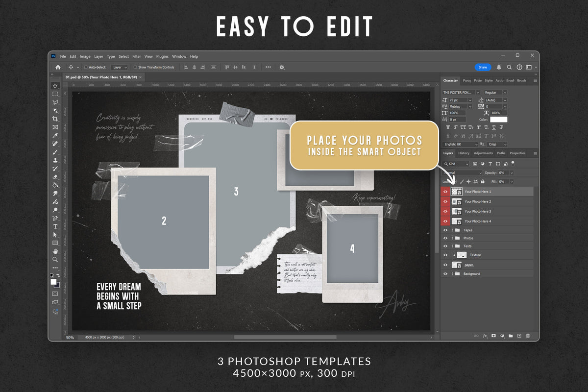
Task: Hide the Background group
Action: coord(445,273)
